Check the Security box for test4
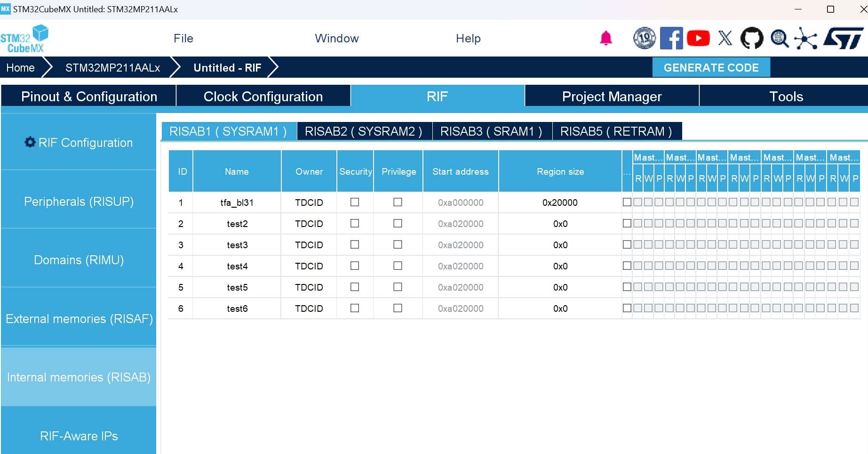 [x=355, y=266]
